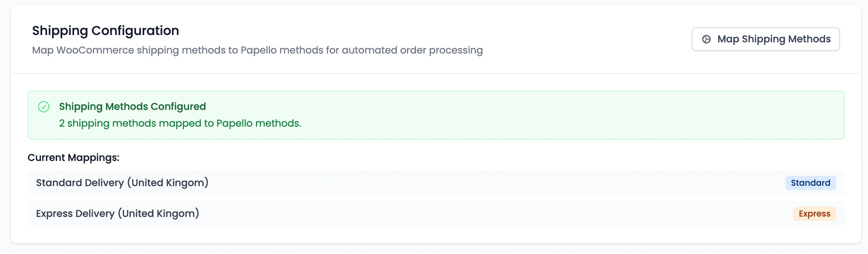
Task: Click the Shipping Configuration title
Action: [105, 31]
